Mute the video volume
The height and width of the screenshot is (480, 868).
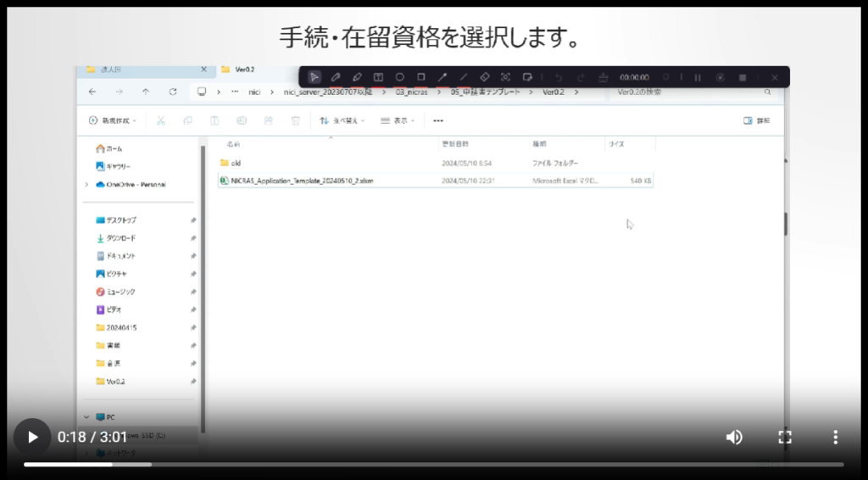[x=734, y=437]
